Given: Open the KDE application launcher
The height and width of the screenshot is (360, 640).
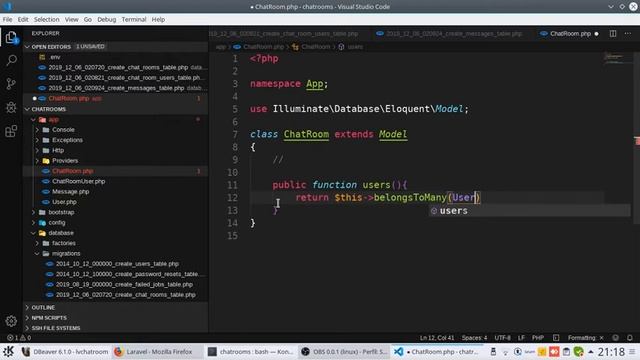Looking at the screenshot, I should [9, 351].
